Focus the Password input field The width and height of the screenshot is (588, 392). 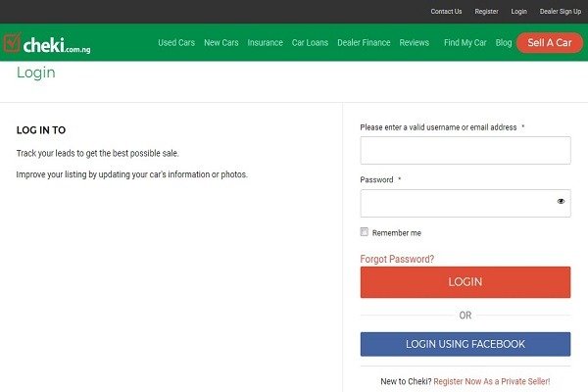[x=465, y=203]
